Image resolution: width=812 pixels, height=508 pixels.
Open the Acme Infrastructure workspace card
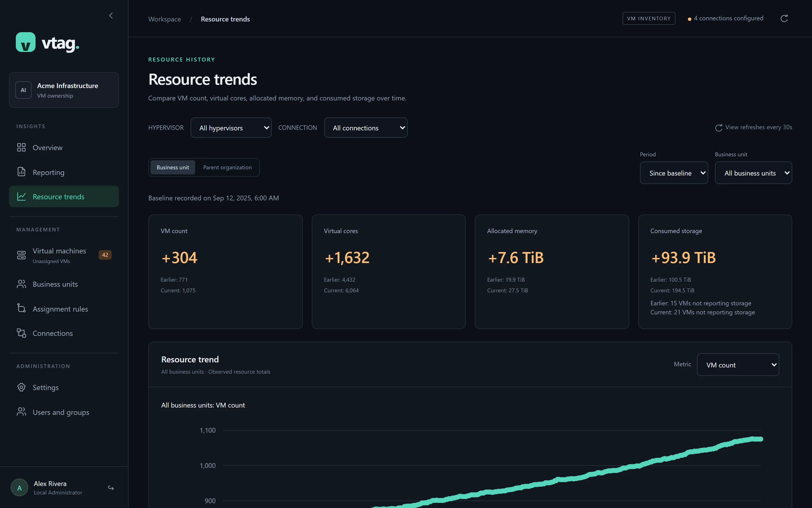click(x=64, y=90)
